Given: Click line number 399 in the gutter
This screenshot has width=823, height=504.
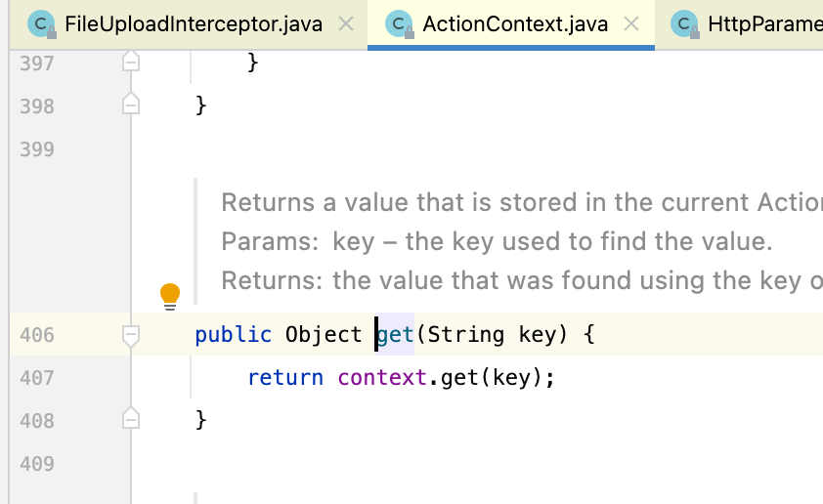Looking at the screenshot, I should (37, 149).
